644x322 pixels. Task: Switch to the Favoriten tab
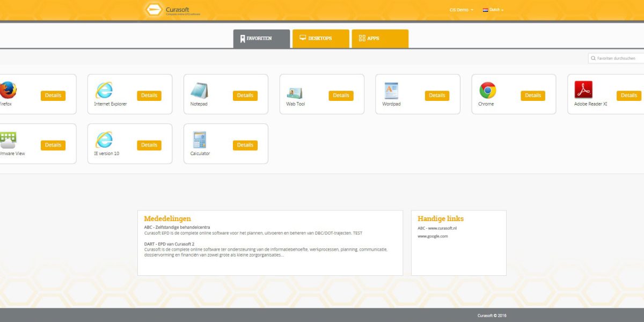point(261,38)
